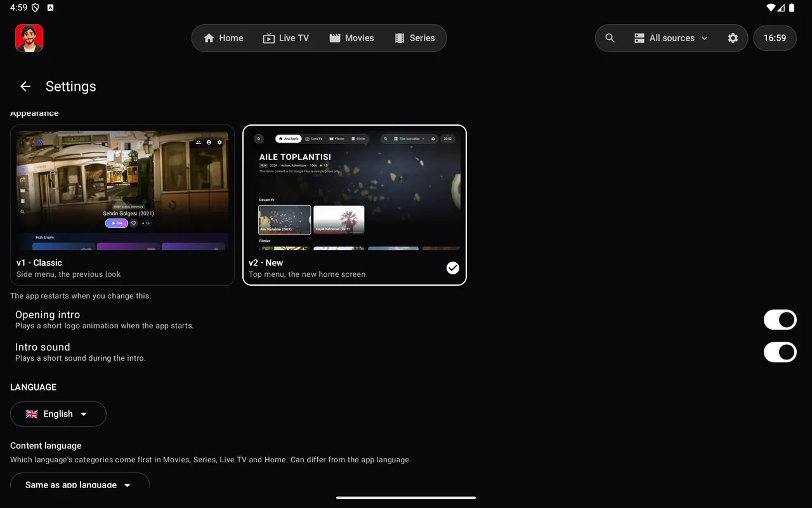Switch to the Series tab
The image size is (812, 508).
pyautogui.click(x=415, y=38)
